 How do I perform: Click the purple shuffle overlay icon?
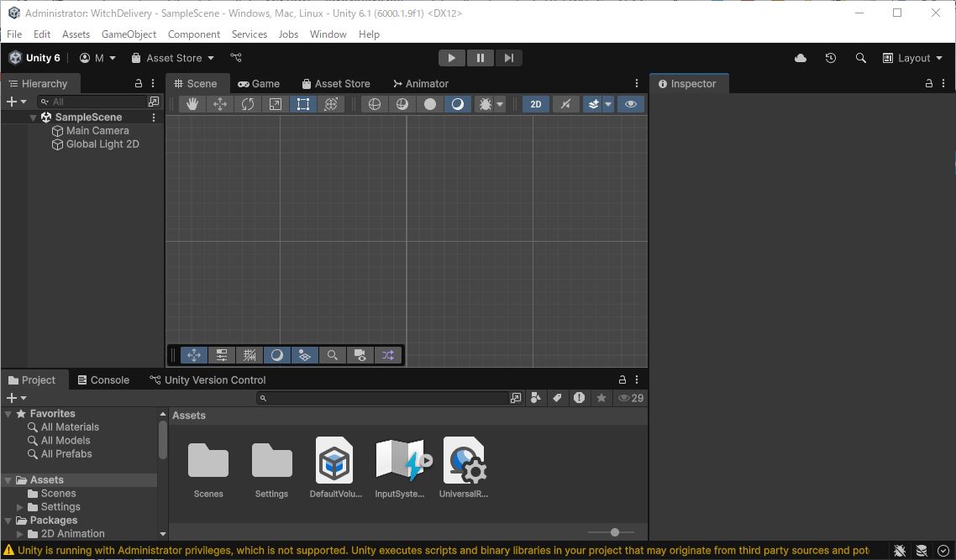388,354
